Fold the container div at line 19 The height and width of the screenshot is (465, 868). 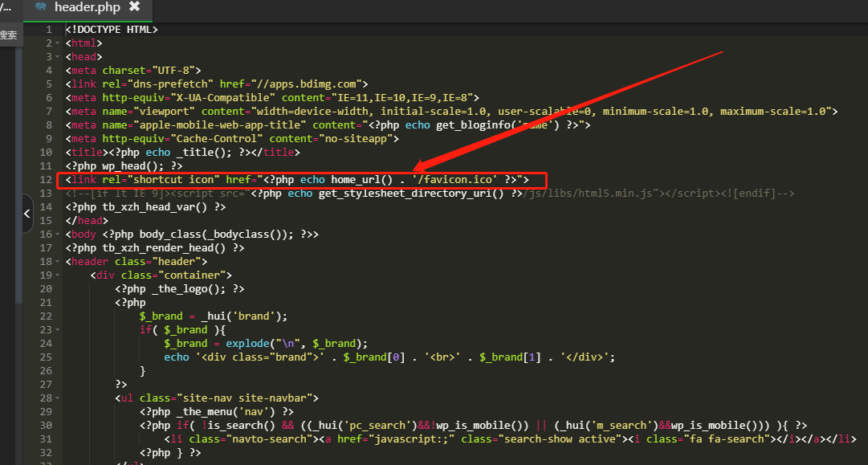coord(58,275)
